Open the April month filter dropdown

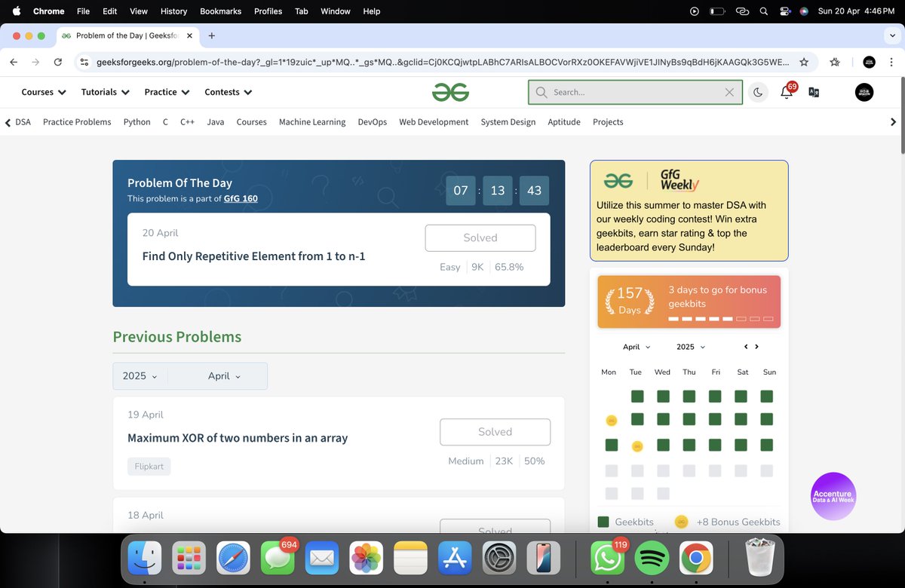click(224, 375)
